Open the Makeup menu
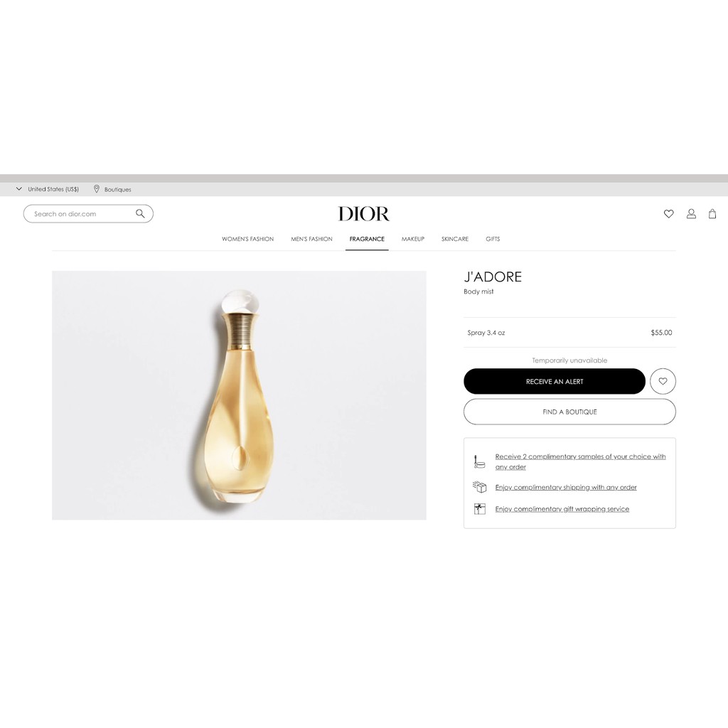 pyautogui.click(x=413, y=239)
